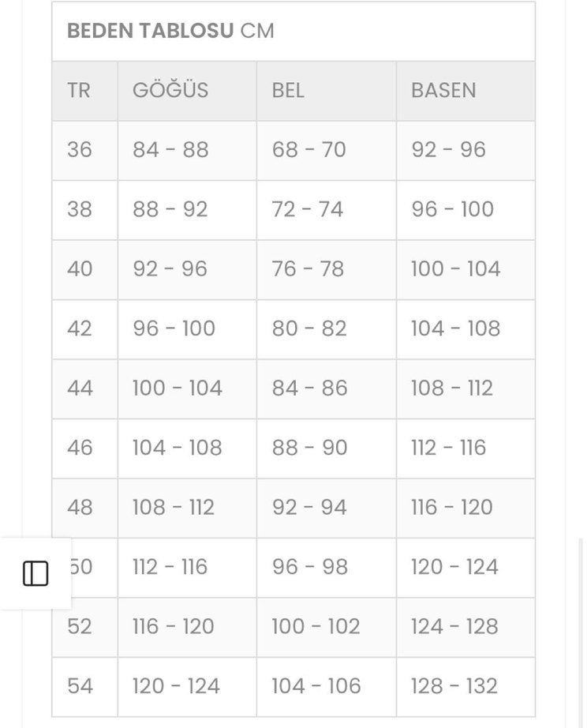
Task: Select the BASEN column header
Action: point(443,90)
